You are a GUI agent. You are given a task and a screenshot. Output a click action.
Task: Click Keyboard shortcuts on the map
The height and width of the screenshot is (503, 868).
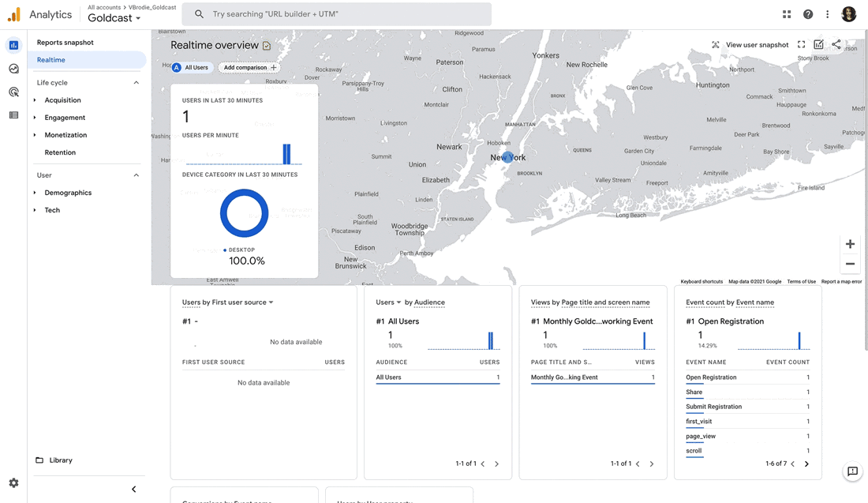pyautogui.click(x=702, y=281)
